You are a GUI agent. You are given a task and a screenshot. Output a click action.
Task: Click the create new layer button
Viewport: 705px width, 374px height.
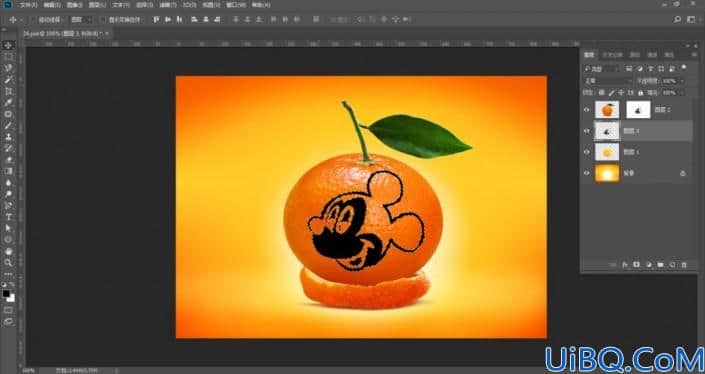tap(672, 265)
